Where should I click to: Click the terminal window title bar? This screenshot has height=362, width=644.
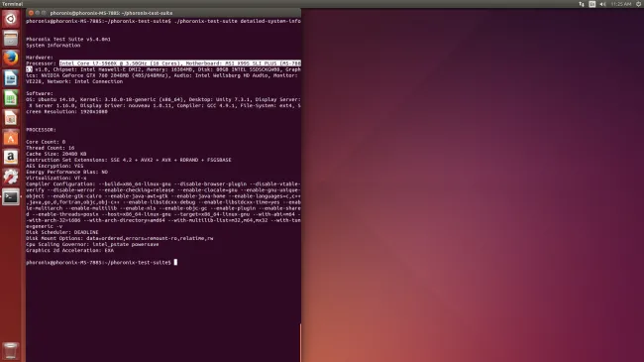click(163, 13)
